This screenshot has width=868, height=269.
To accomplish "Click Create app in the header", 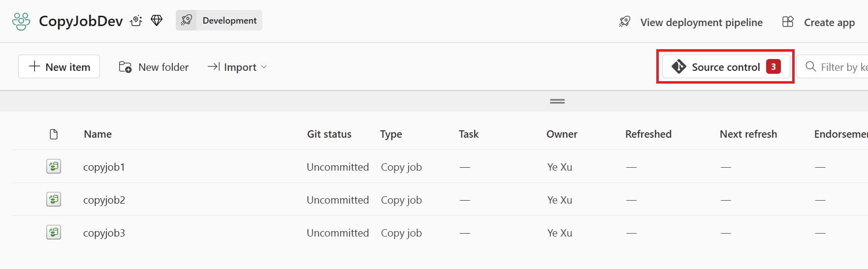I will coord(818,22).
